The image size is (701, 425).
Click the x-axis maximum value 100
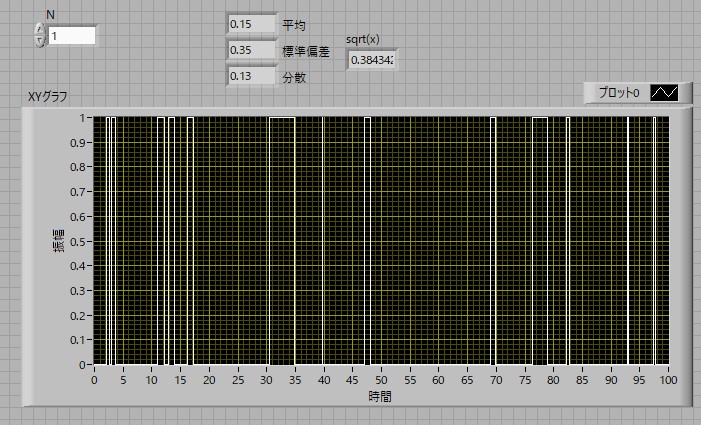pyautogui.click(x=669, y=380)
